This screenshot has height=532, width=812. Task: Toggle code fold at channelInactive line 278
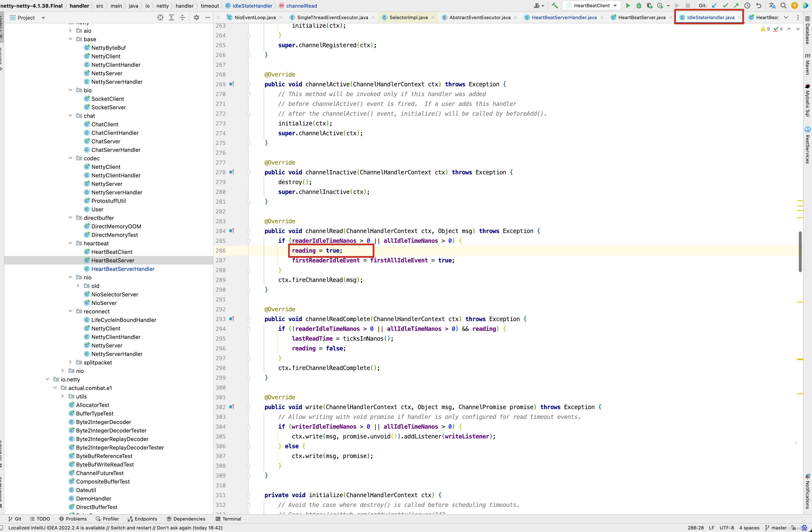click(248, 173)
